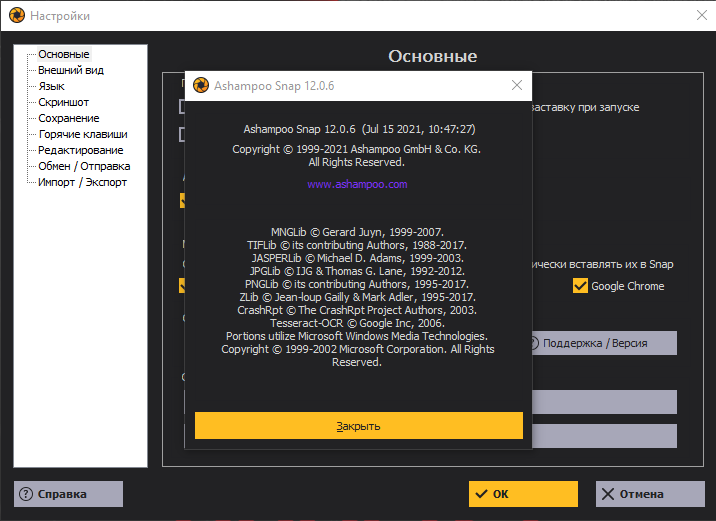The height and width of the screenshot is (521, 716).
Task: Select Основные in the settings tree
Action: [63, 54]
